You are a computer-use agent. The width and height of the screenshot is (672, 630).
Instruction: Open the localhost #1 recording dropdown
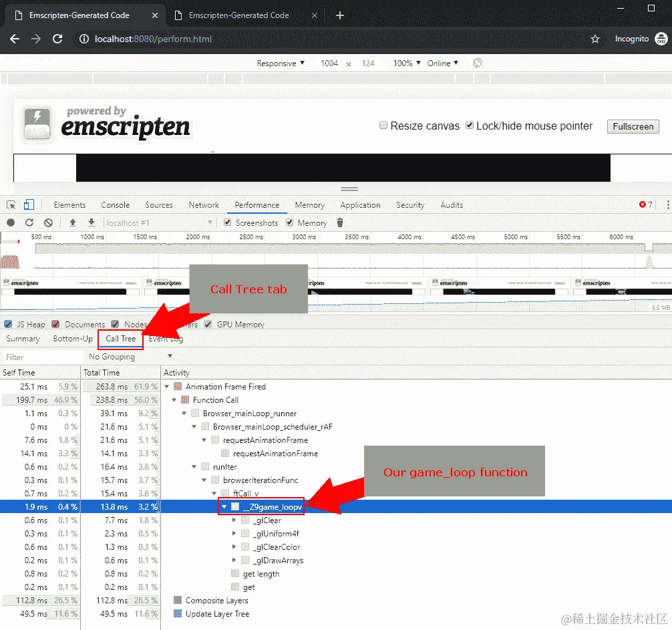click(158, 223)
